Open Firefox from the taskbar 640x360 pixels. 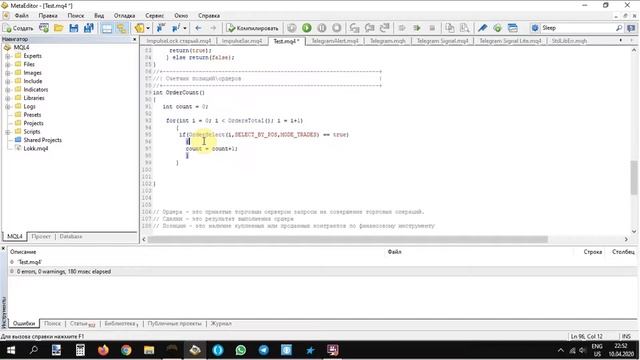click(103, 350)
